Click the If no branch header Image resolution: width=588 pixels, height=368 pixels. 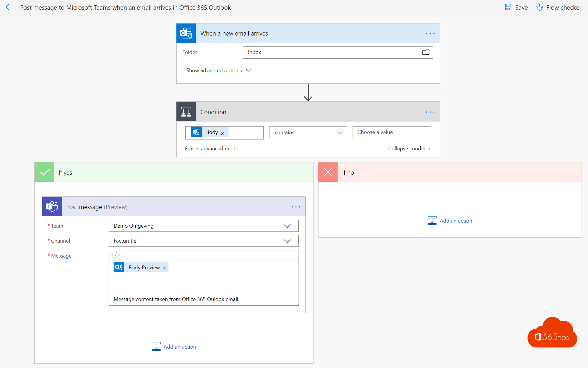[450, 172]
